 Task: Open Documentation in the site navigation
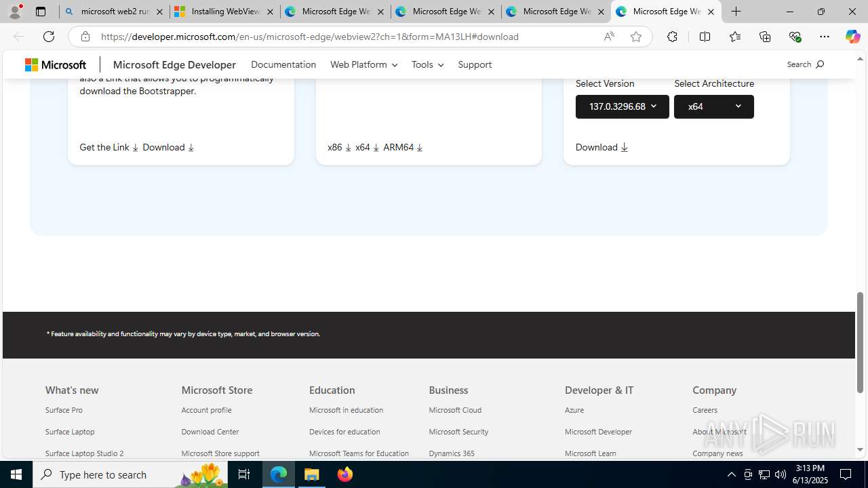click(x=283, y=64)
